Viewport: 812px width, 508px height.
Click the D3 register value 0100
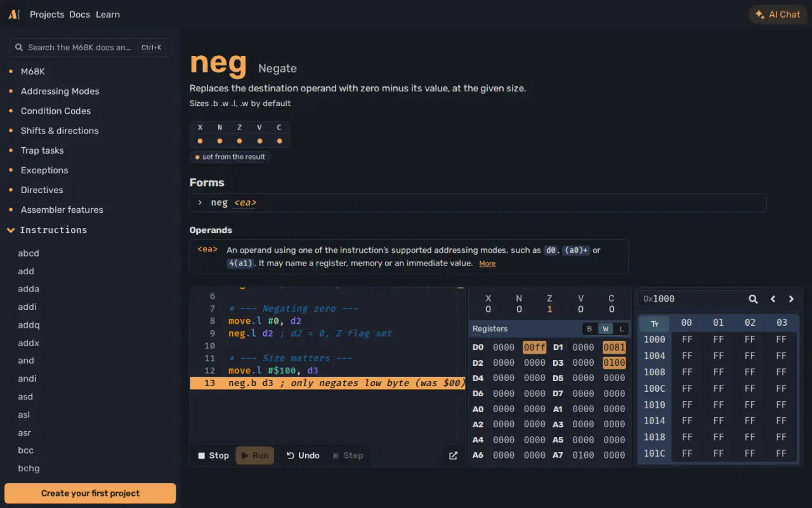(614, 363)
